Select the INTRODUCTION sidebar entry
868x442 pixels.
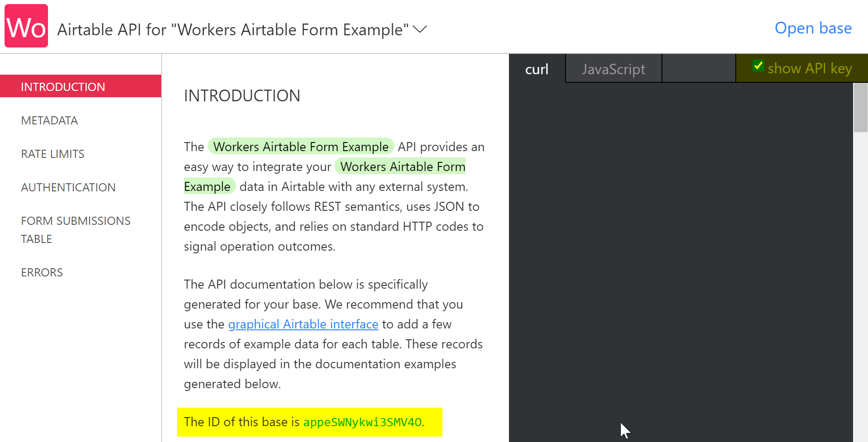(63, 86)
